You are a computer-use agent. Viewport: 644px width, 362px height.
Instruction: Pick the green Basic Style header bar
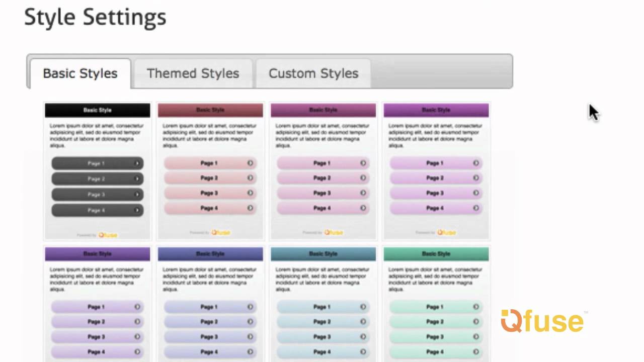[x=436, y=254]
